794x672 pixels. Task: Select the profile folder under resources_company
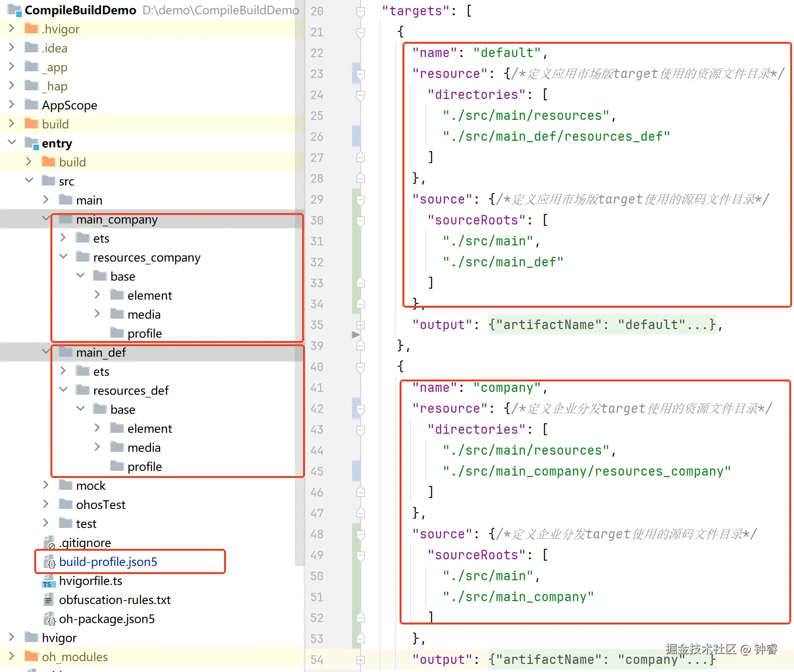pos(145,333)
